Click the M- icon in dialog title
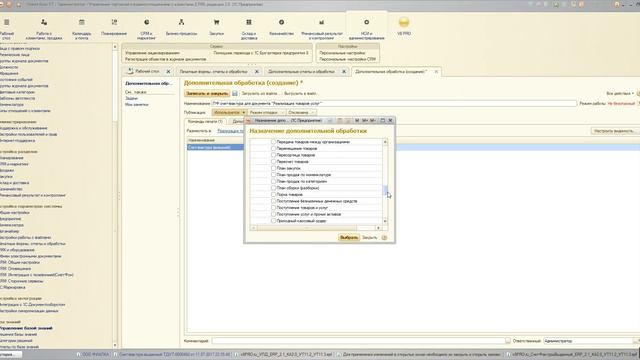This screenshot has width=640, height=360. 372,120
